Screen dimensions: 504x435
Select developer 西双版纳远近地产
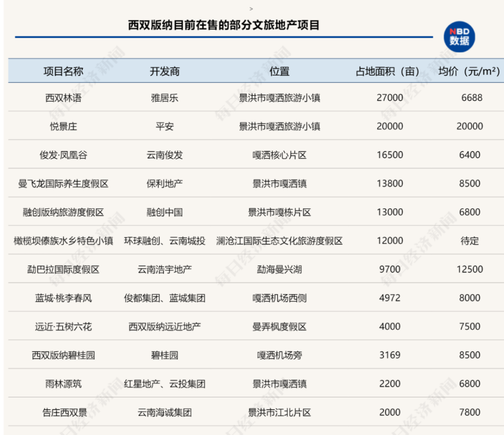point(165,327)
